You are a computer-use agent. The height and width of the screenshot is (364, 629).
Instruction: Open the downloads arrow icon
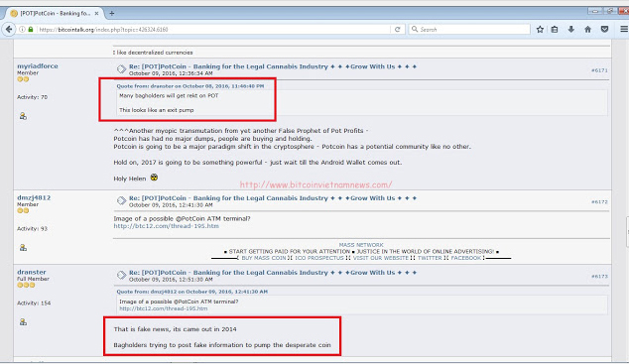tap(570, 30)
